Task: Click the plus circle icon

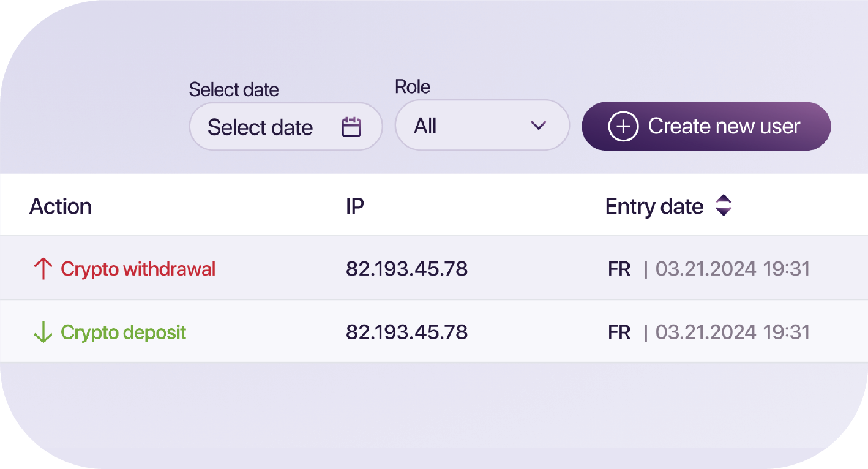Action: click(623, 126)
